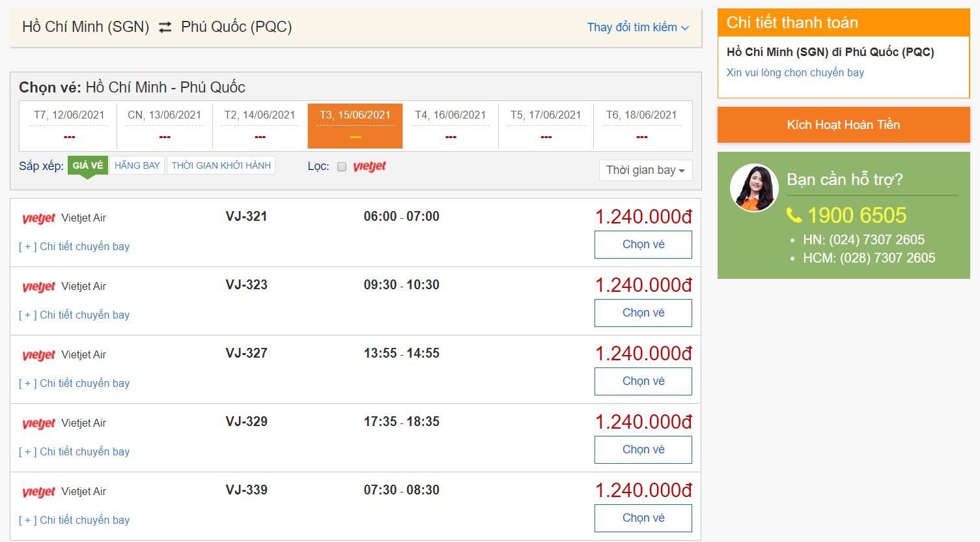
Task: Sort flights by THỜI GIAN KHỞI HÀNH
Action: [x=221, y=165]
